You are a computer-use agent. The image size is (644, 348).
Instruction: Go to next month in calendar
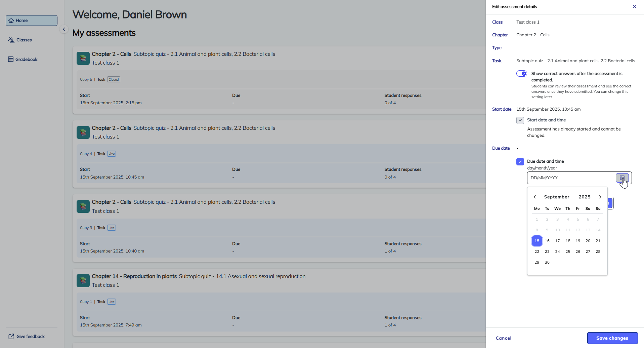tap(600, 197)
